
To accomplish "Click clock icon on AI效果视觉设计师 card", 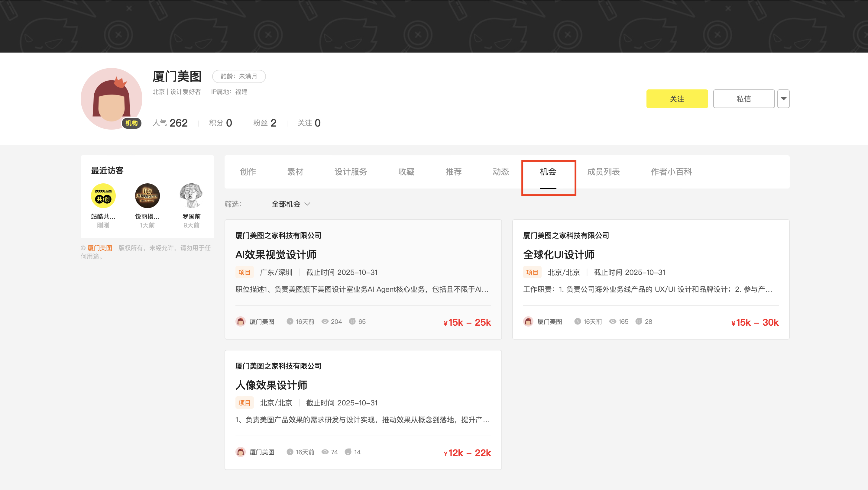I will tap(290, 321).
